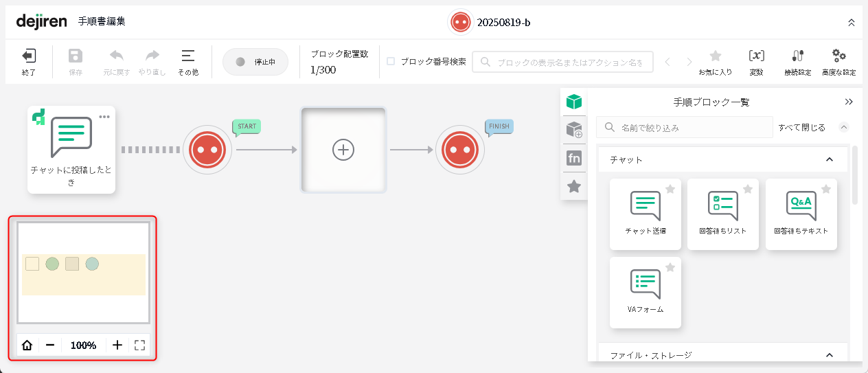
Task: Enable the ブロック番号検索 checkbox
Action: click(391, 61)
